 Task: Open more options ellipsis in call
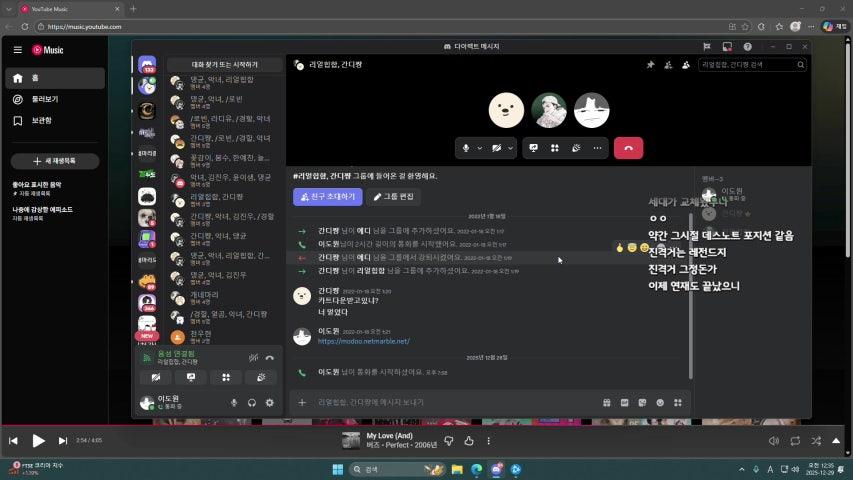point(597,148)
